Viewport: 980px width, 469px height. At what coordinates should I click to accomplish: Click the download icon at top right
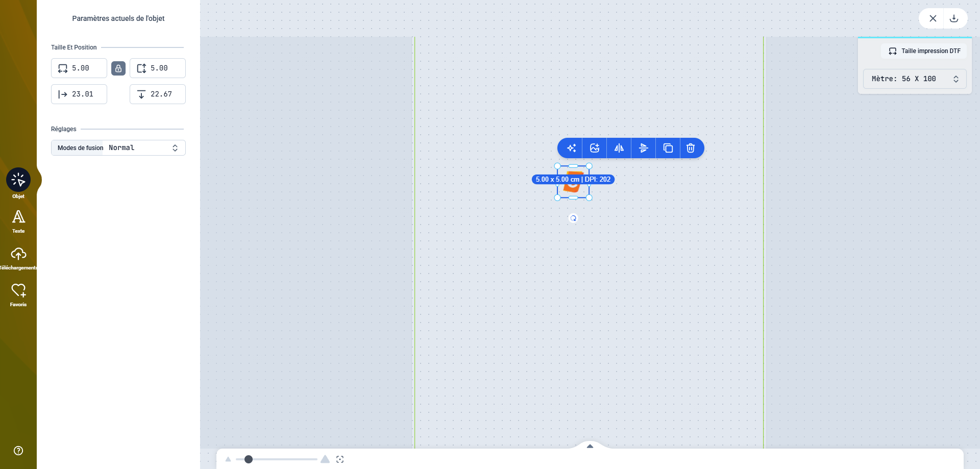(953, 18)
